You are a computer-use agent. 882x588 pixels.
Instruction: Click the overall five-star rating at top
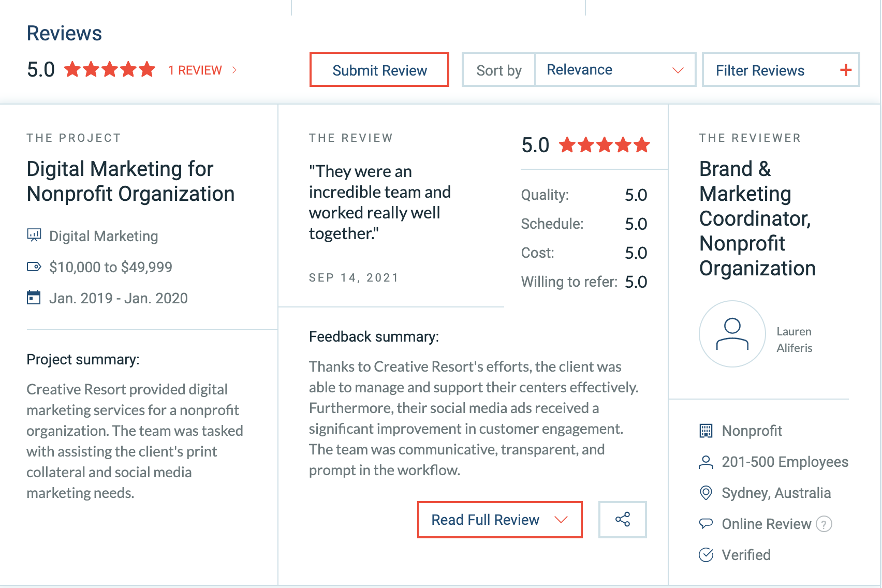coord(110,69)
